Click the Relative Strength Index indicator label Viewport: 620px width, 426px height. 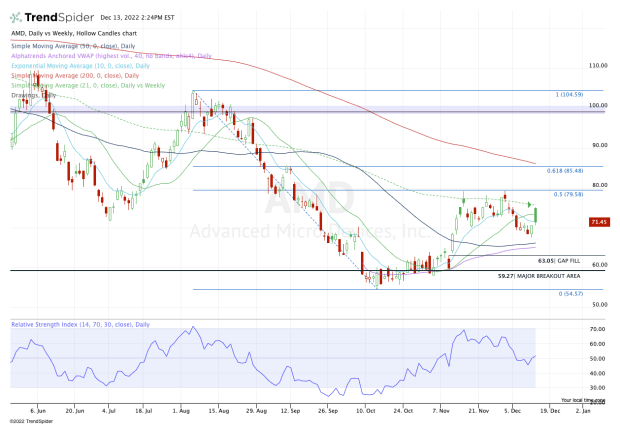[80, 324]
